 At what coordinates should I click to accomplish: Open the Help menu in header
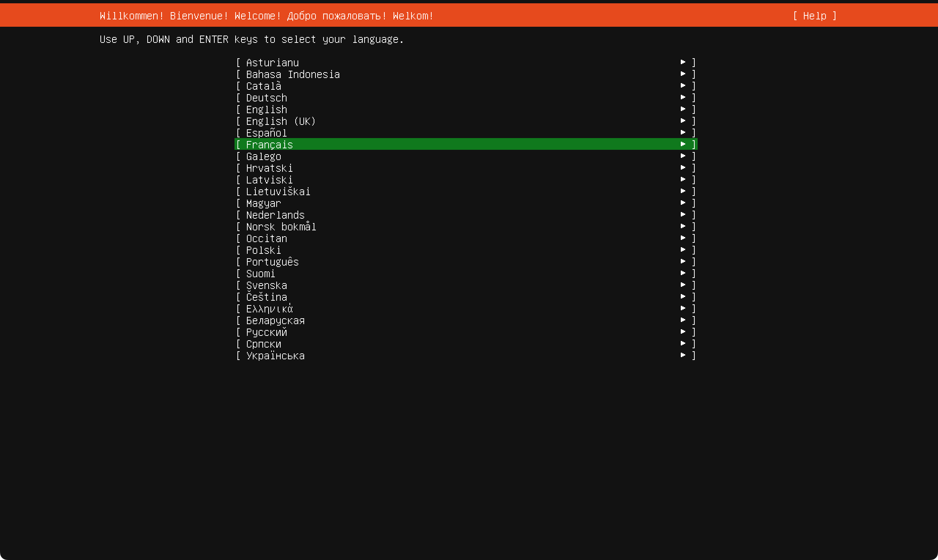814,16
